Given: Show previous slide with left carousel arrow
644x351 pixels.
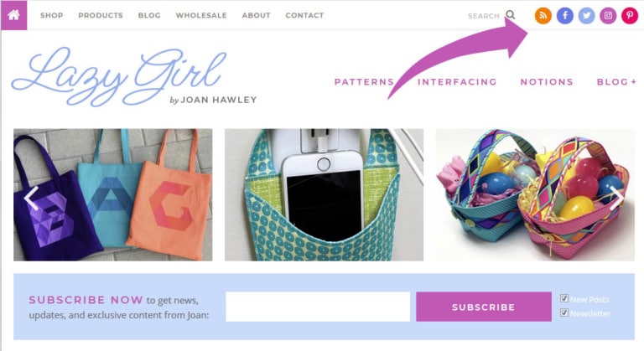Looking at the screenshot, I should (x=31, y=198).
